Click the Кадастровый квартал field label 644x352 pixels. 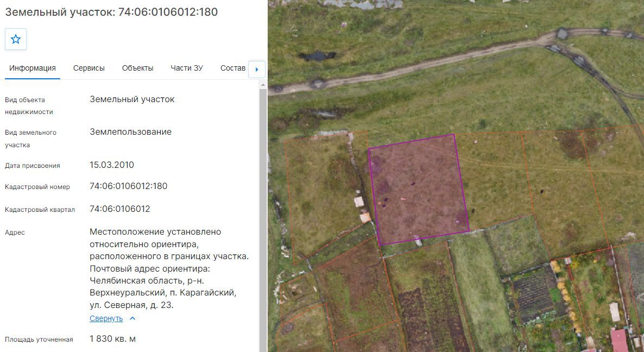40,210
